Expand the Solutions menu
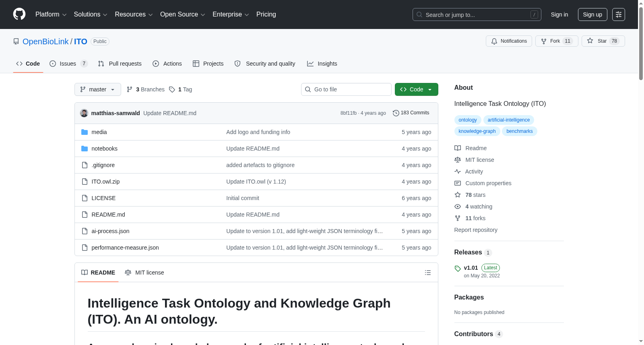 [x=91, y=14]
